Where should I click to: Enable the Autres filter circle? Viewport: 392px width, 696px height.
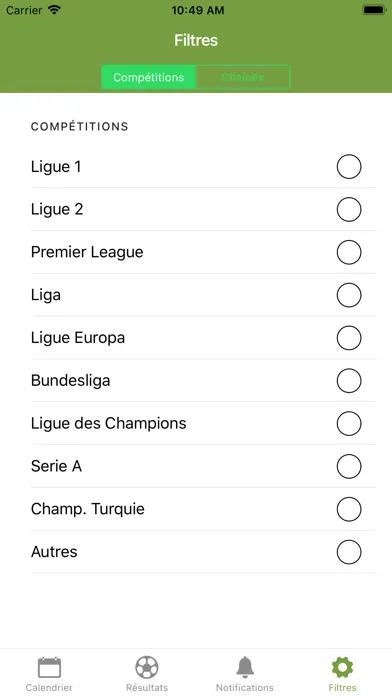coord(349,552)
